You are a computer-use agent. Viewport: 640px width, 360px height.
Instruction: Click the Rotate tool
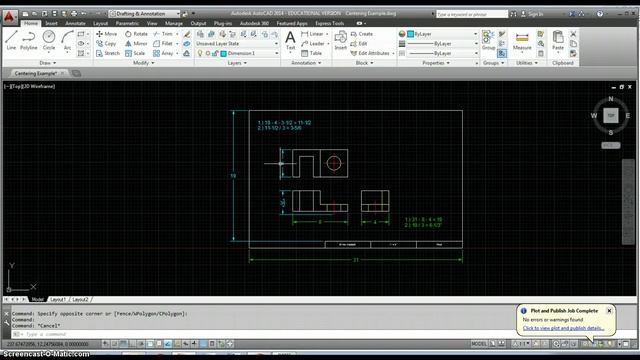tap(136, 34)
